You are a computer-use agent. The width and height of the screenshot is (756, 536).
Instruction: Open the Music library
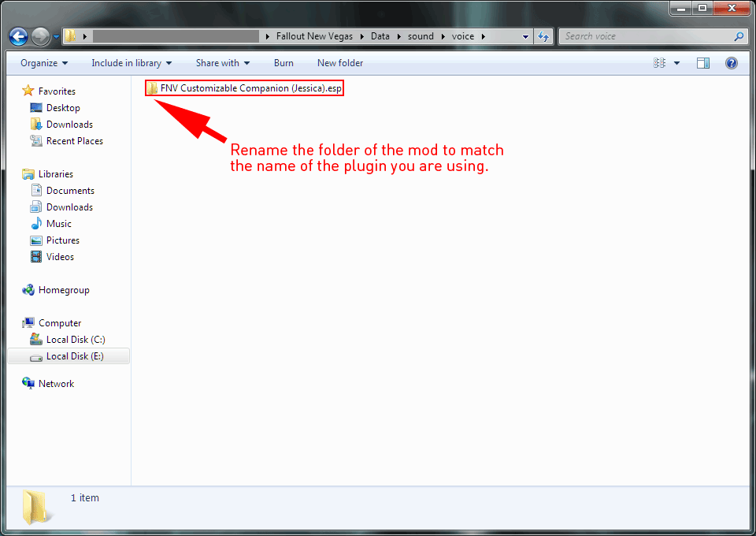58,224
